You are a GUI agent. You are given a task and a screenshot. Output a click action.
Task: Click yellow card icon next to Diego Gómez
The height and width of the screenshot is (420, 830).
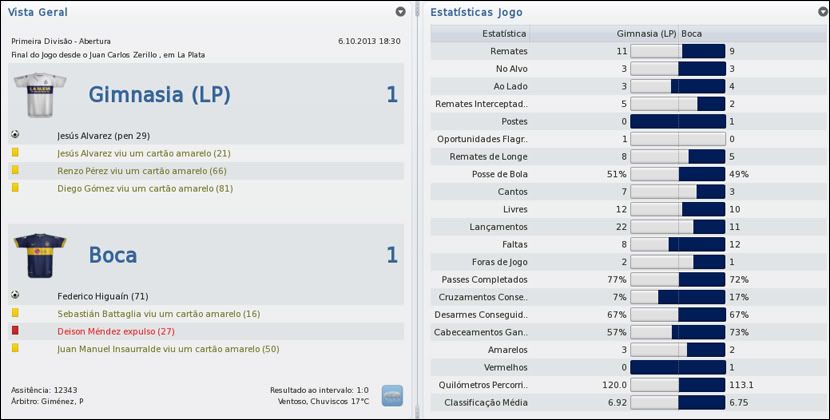[15, 188]
